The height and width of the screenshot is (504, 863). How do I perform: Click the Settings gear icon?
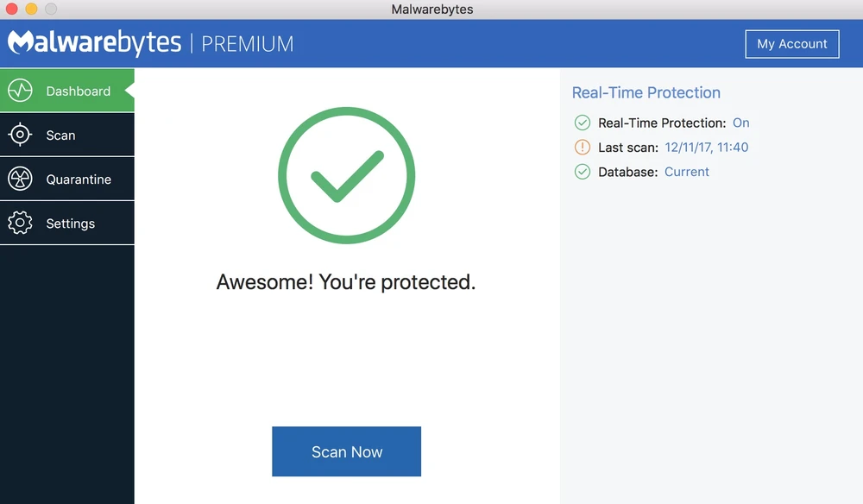click(x=20, y=223)
